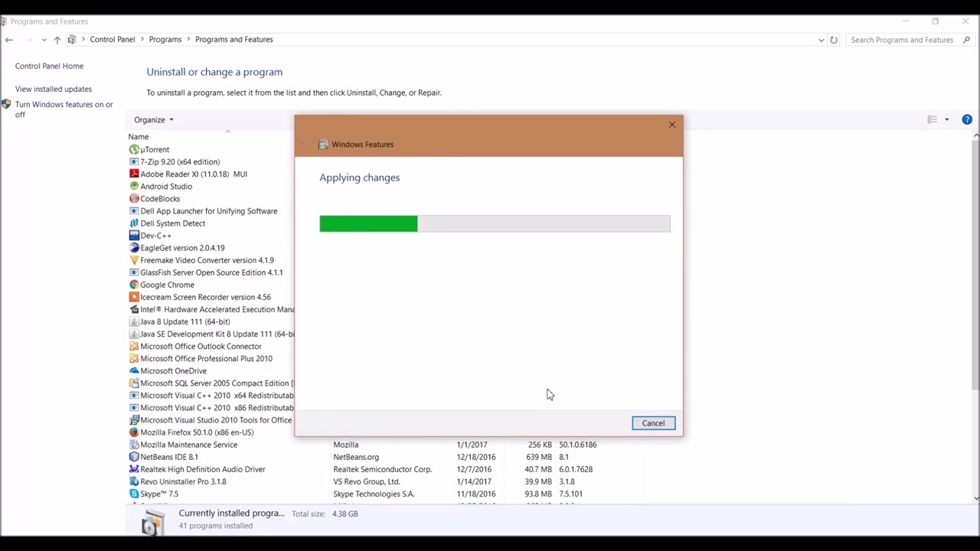Select Java SE Development Kit 8 row
Image resolution: width=980 pixels, height=551 pixels.
pos(211,334)
